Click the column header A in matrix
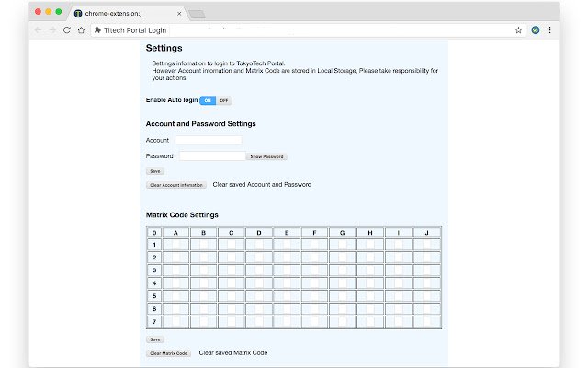The image size is (588, 368). pyautogui.click(x=175, y=233)
